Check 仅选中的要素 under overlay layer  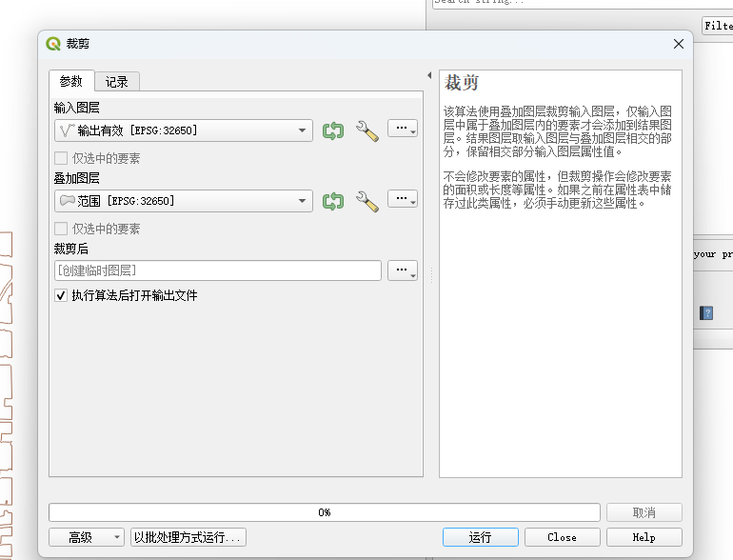(62, 229)
